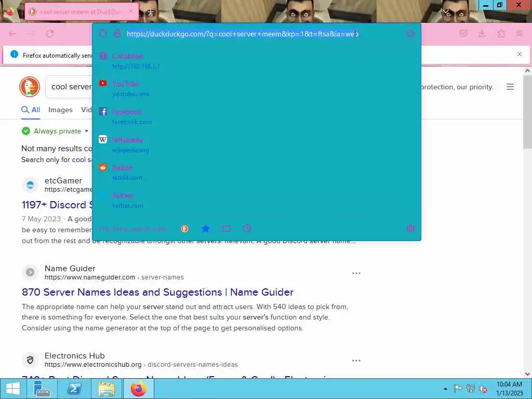Choose the Facebook suggestion
Viewport: 532px width, 399px height.
point(257,117)
